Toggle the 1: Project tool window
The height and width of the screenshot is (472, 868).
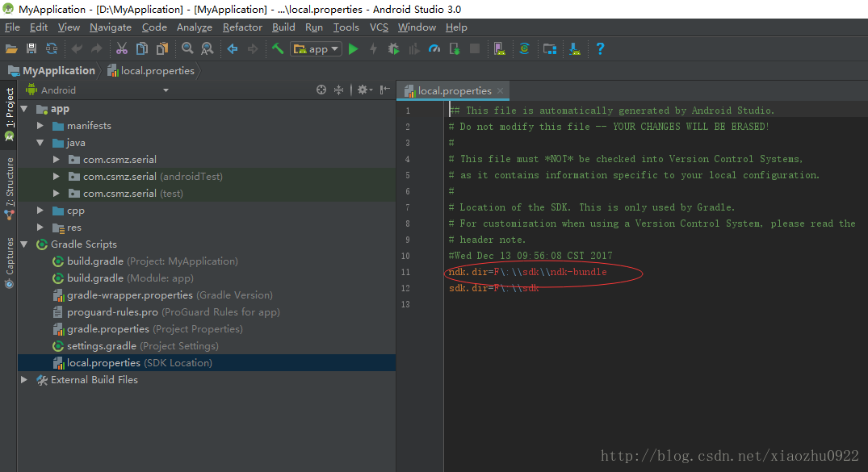(10, 115)
